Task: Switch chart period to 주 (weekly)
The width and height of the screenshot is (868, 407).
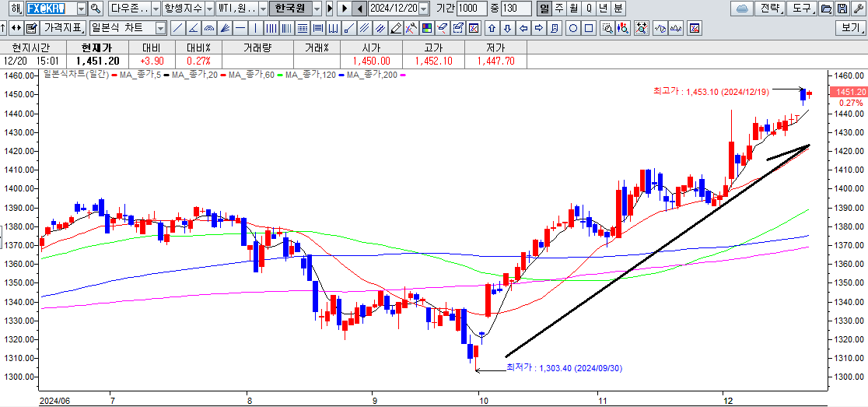Action: coord(559,9)
